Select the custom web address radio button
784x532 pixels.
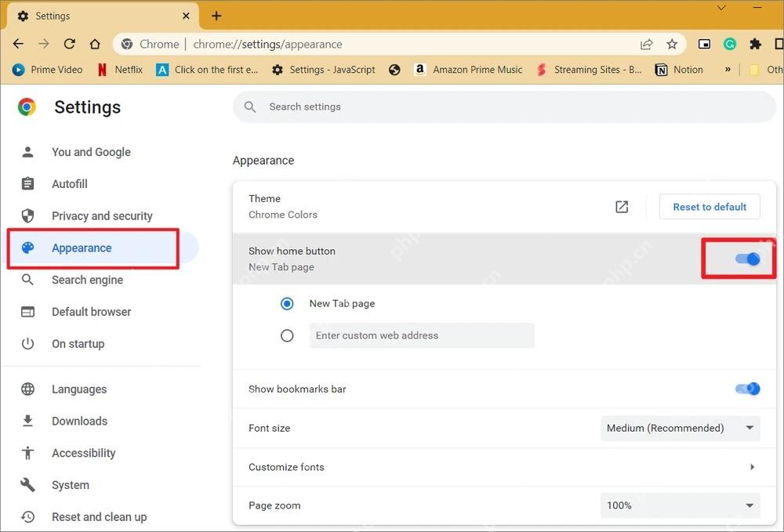(x=287, y=335)
